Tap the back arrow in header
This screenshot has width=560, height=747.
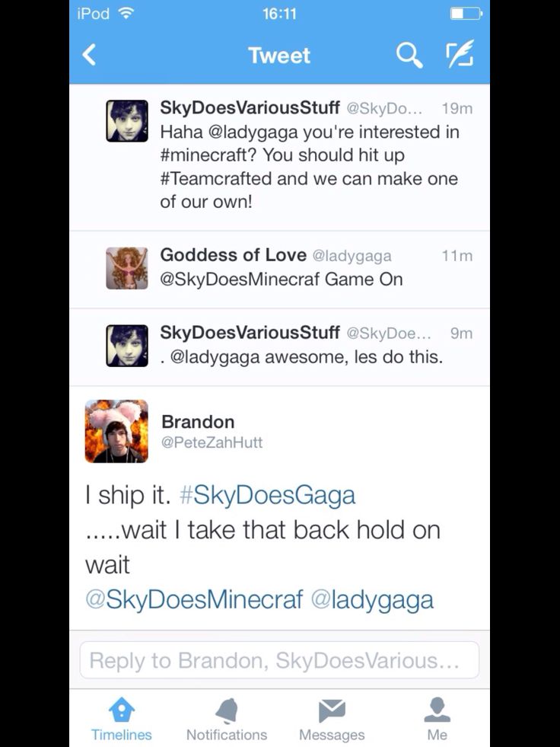[x=90, y=54]
